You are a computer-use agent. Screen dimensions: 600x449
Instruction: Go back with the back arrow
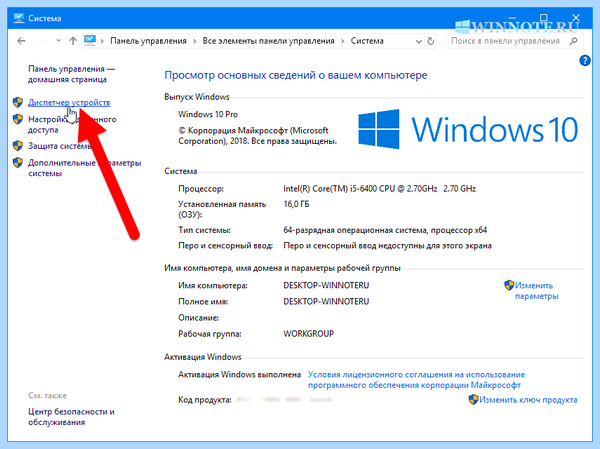[x=21, y=41]
